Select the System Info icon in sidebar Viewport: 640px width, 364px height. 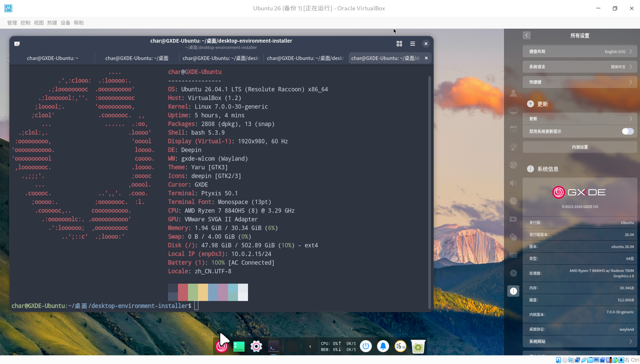click(x=513, y=291)
